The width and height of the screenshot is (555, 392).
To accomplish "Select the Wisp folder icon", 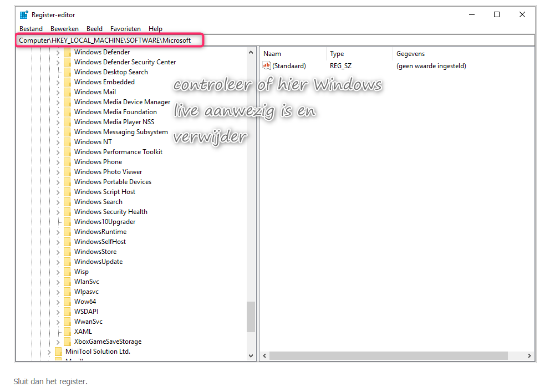I will tap(67, 272).
